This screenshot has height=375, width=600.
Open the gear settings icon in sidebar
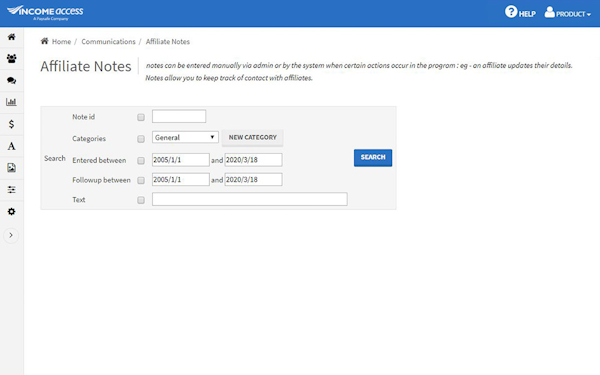pos(11,212)
